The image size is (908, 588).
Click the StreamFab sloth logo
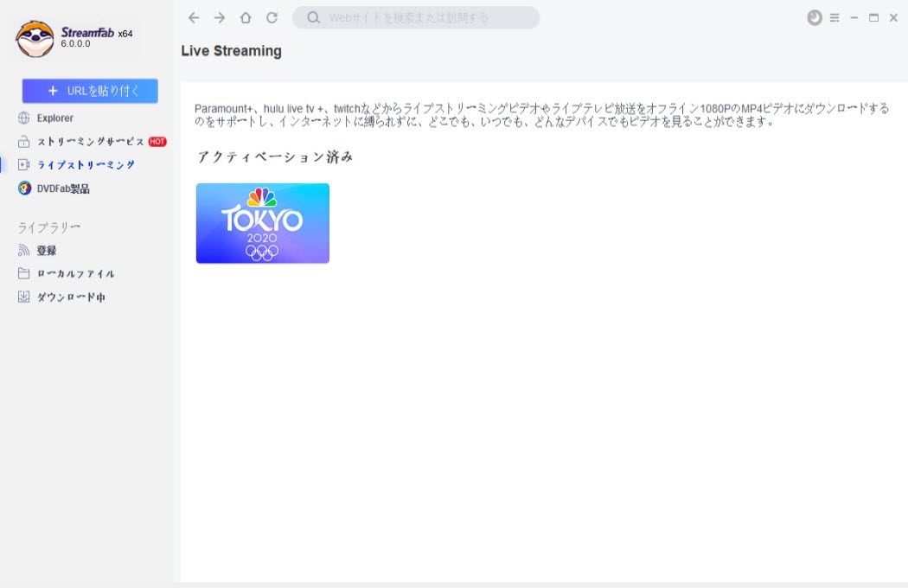pyautogui.click(x=35, y=39)
